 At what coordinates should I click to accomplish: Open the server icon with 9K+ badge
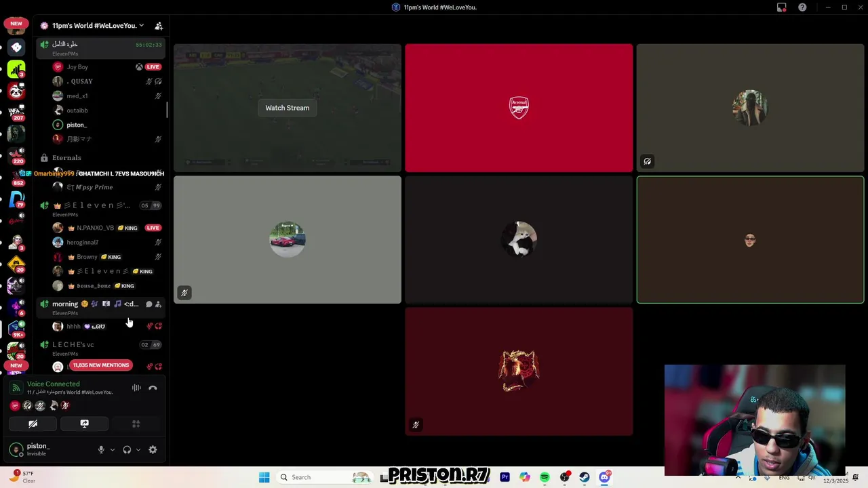click(16, 329)
